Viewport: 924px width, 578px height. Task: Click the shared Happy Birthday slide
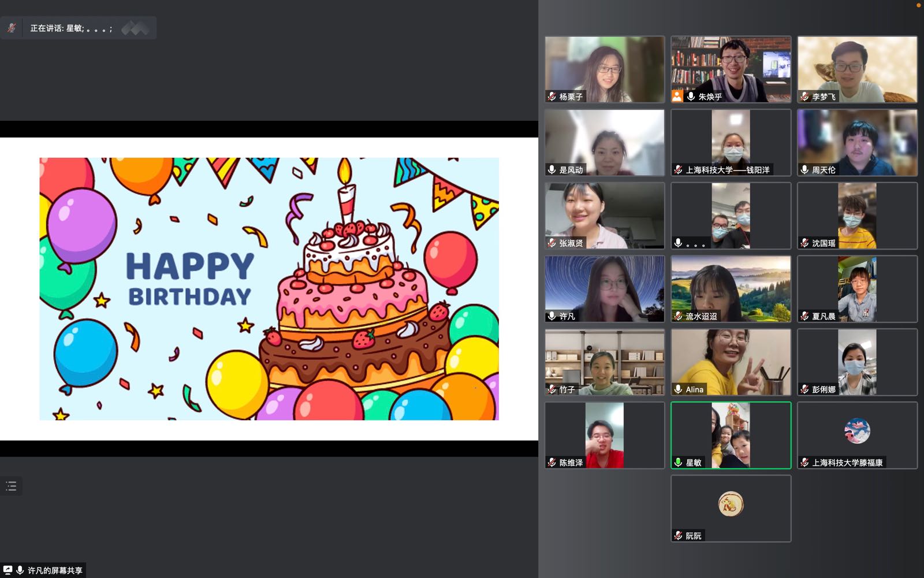click(x=269, y=288)
